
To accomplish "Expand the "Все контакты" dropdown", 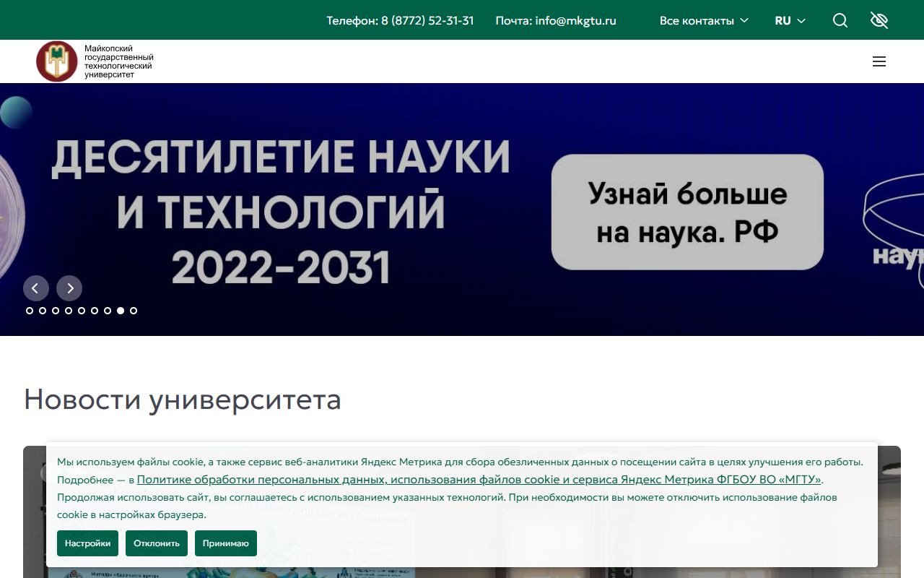I will 704,20.
